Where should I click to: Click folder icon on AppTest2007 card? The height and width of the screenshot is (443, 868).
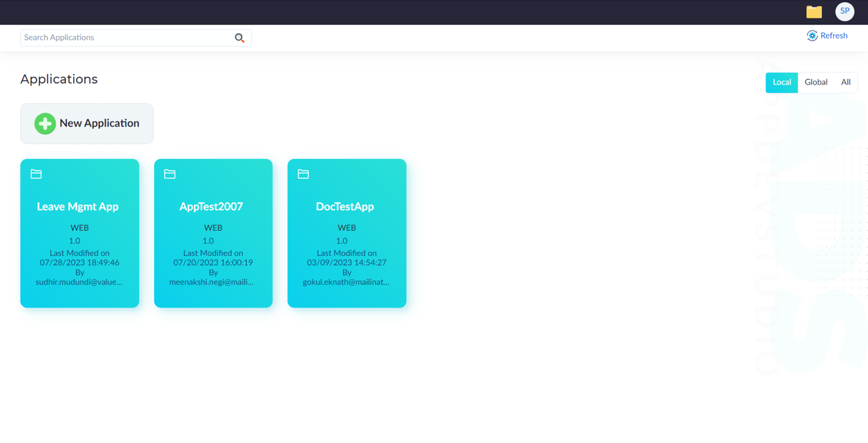click(x=170, y=174)
